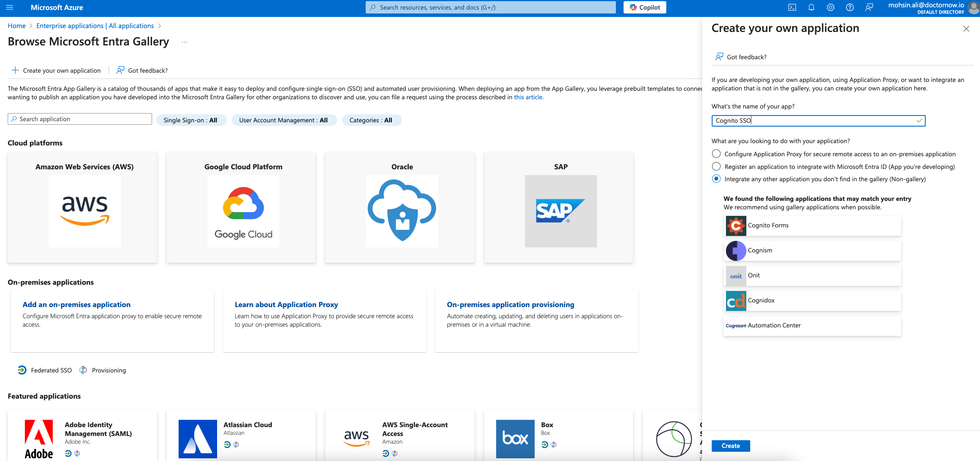Click the Search application field
This screenshot has height=461, width=980.
[x=80, y=119]
